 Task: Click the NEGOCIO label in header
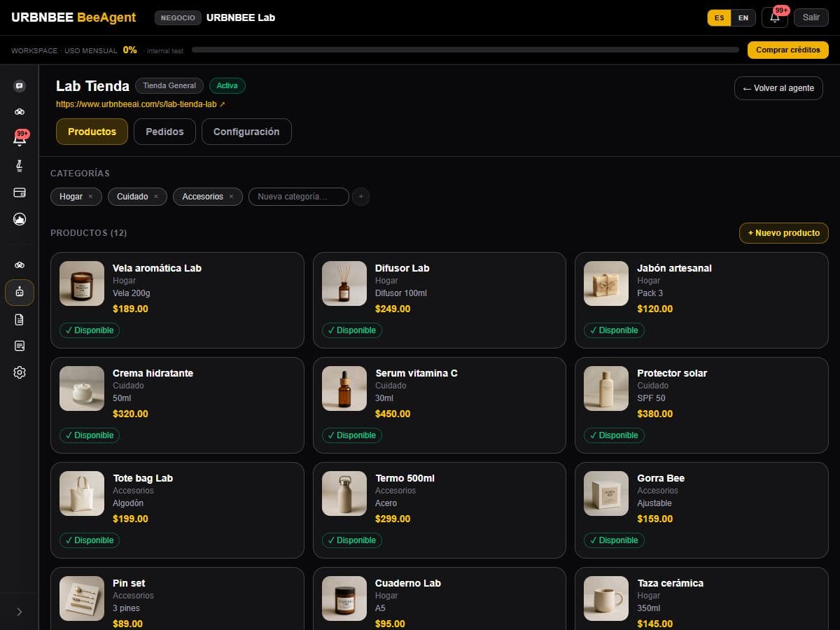click(178, 17)
